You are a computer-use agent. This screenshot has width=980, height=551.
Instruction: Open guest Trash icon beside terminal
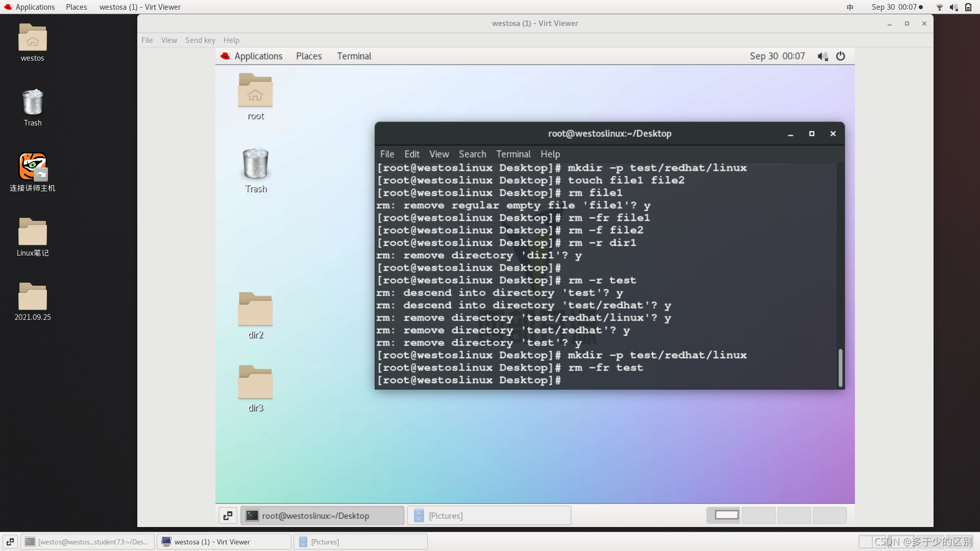pyautogui.click(x=255, y=164)
